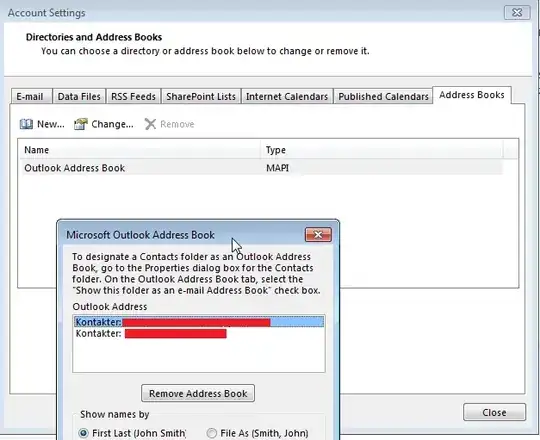
Task: Close the Microsoft Outlook Address Book dialog
Action: pos(318,234)
